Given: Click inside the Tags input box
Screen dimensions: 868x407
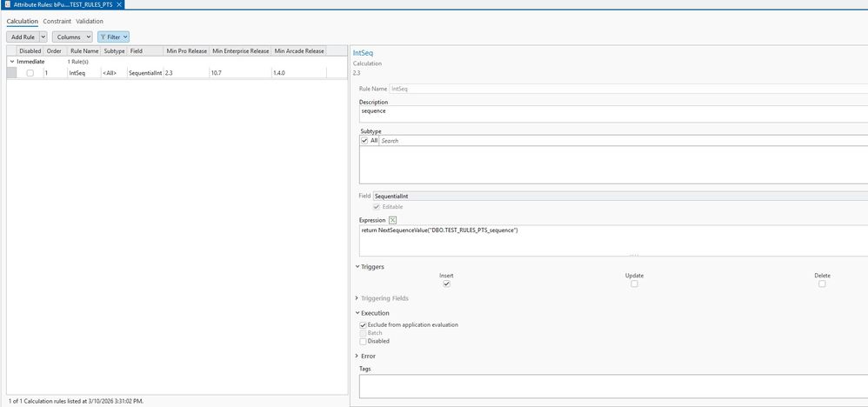Looking at the screenshot, I should coord(613,386).
